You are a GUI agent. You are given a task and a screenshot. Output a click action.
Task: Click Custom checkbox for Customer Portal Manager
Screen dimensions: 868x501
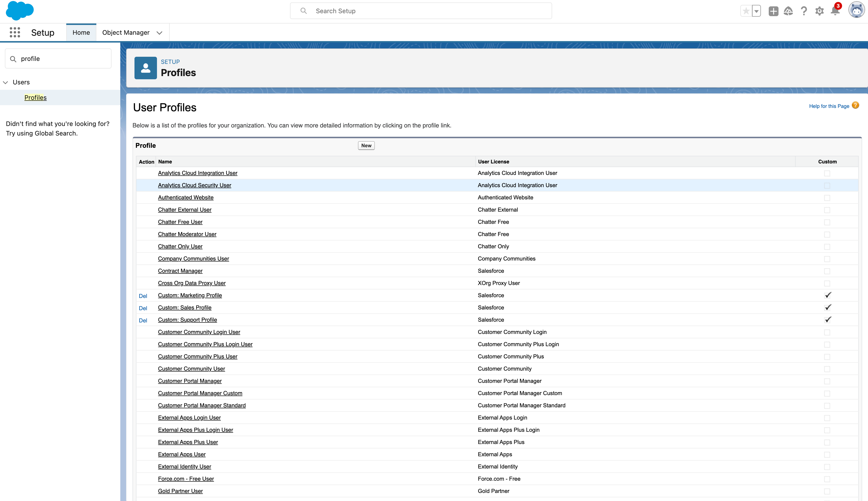(x=827, y=381)
